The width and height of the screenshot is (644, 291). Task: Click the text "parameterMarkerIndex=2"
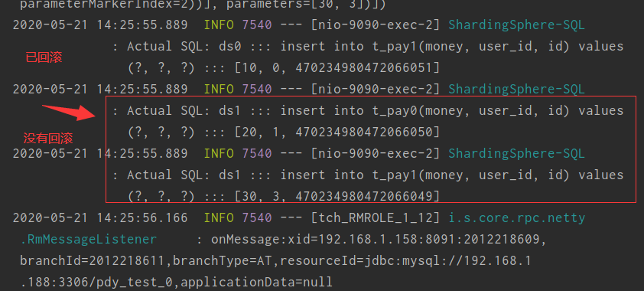pos(105,5)
